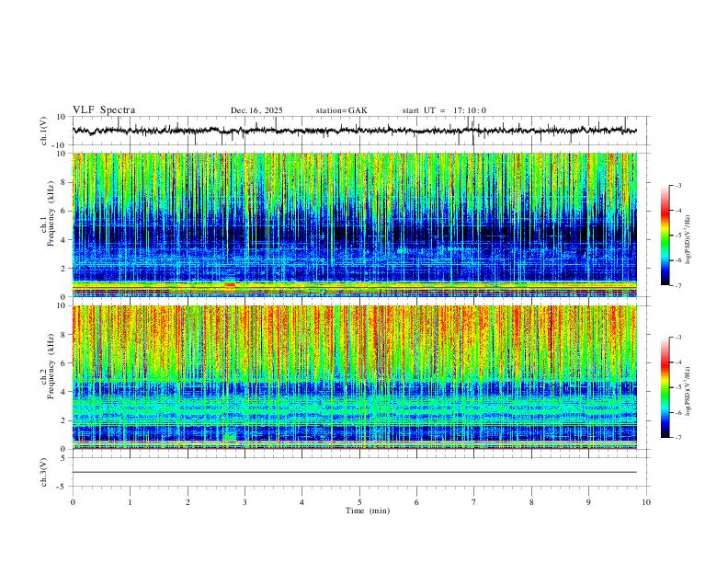Click the "-3" label on the ch.1 colorbar

click(678, 185)
